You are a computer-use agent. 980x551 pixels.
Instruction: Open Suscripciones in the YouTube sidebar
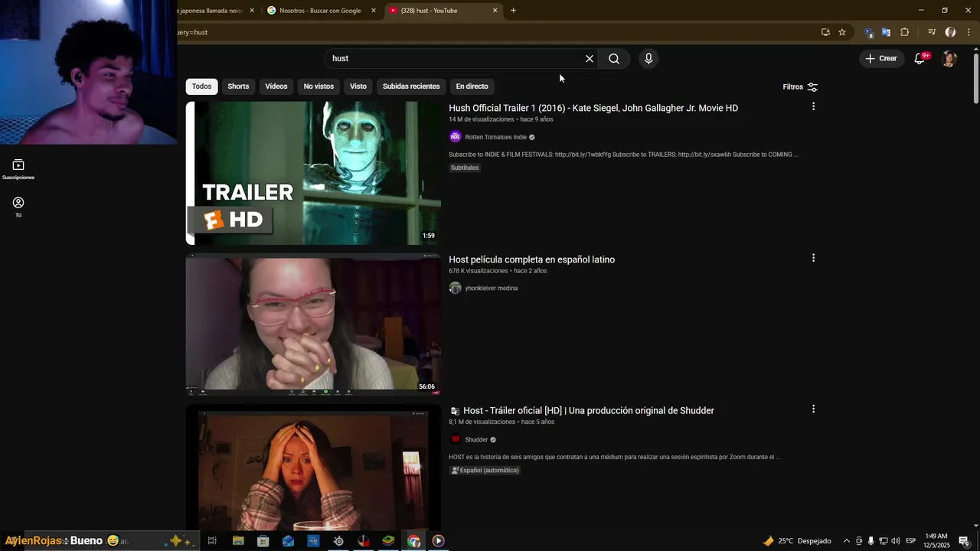[x=18, y=169]
